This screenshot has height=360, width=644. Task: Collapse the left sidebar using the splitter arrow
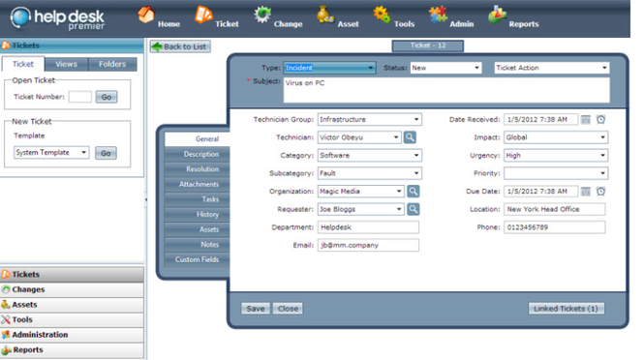(x=146, y=199)
